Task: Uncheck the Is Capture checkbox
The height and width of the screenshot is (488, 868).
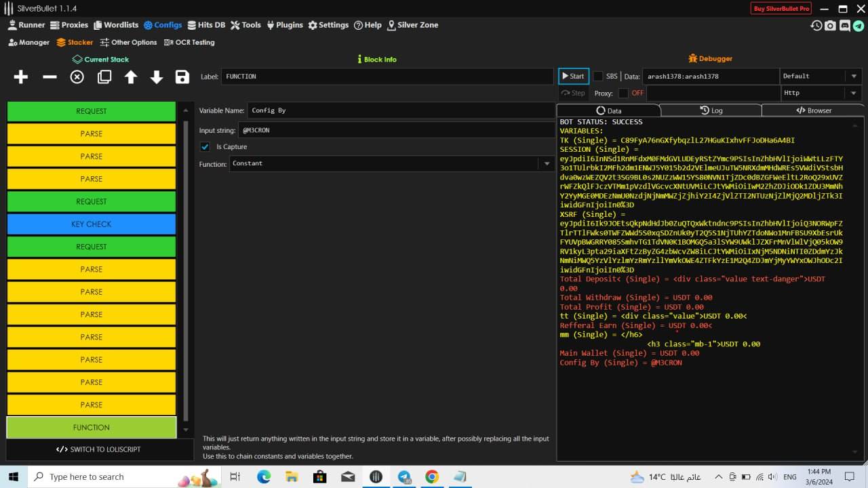Action: tap(205, 147)
